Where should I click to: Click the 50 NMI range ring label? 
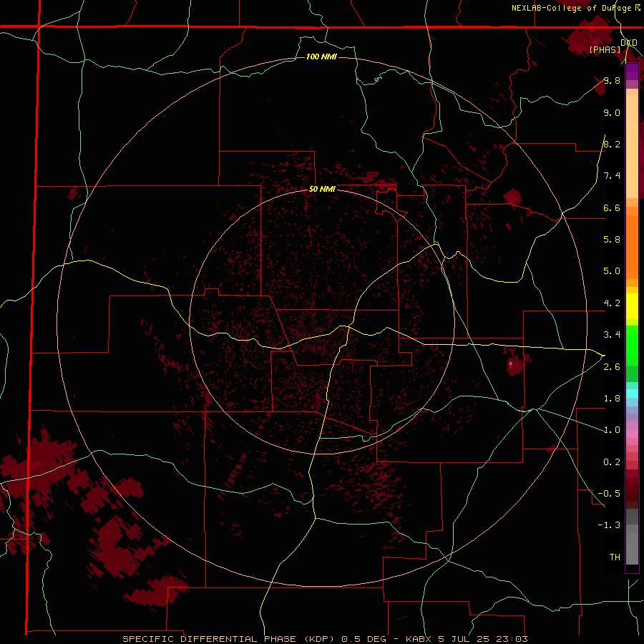point(322,190)
